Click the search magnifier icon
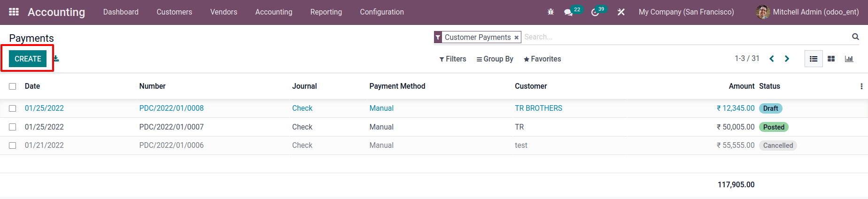868x199 pixels. [855, 37]
